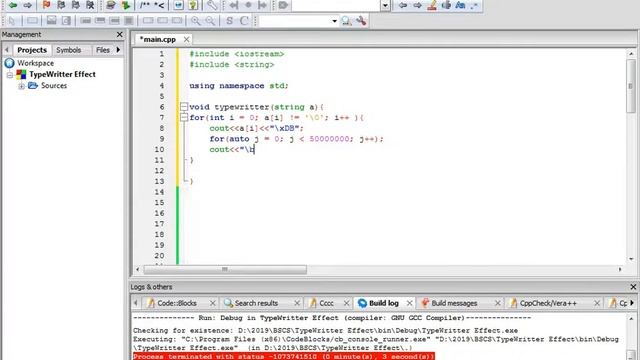Open the CppCheck/Vera++ tab

click(548, 303)
